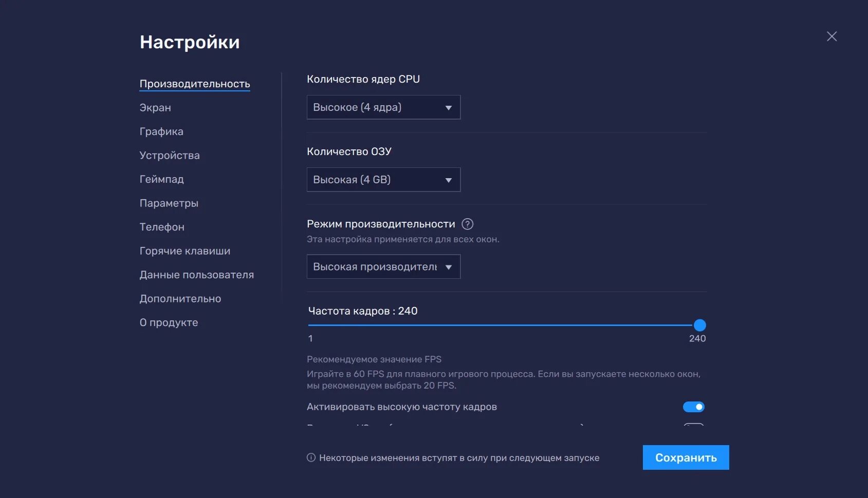Click the slider minimum label 1
This screenshot has width=868, height=498.
click(310, 338)
